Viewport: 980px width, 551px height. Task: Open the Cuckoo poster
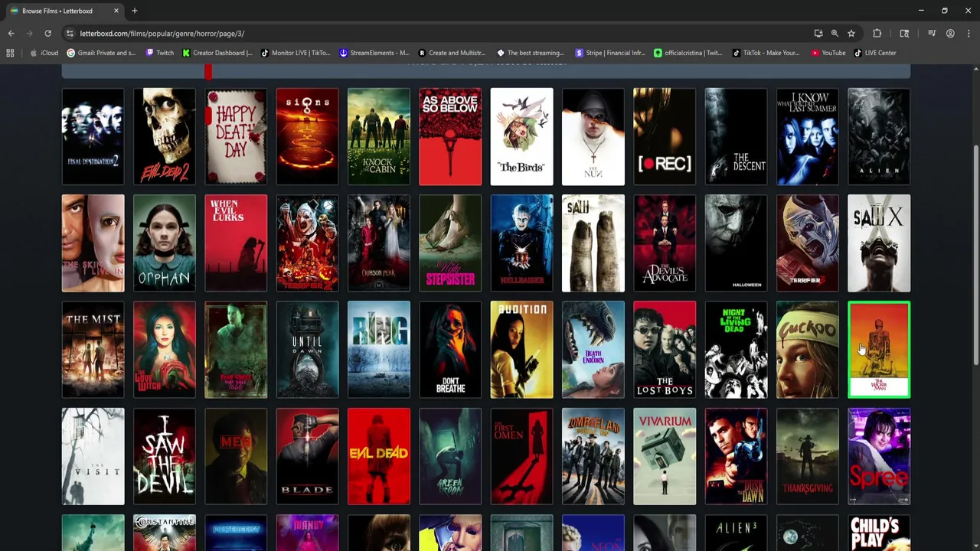tap(808, 350)
